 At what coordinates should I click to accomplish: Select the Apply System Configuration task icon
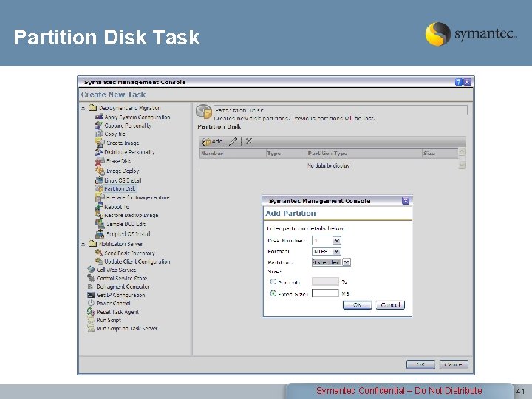99,117
